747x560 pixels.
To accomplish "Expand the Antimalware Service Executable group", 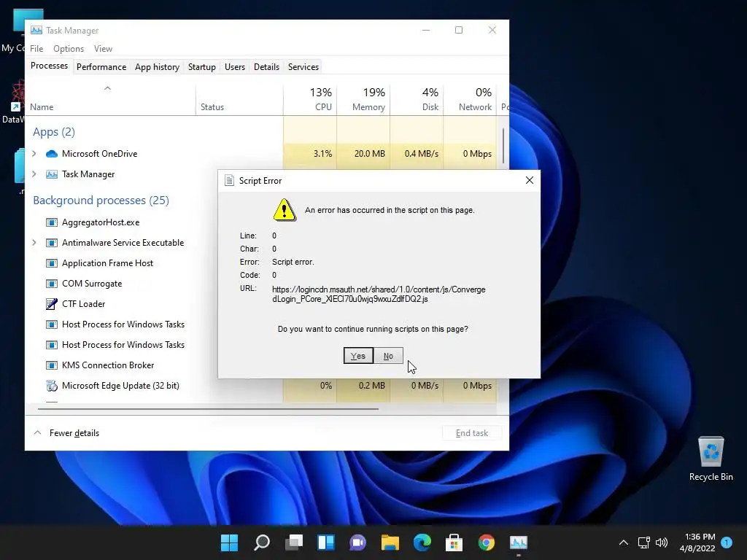I will point(34,243).
